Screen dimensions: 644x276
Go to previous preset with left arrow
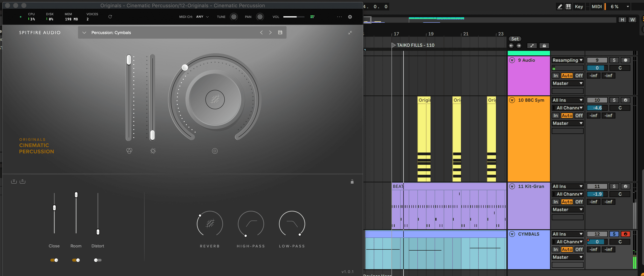tap(261, 32)
